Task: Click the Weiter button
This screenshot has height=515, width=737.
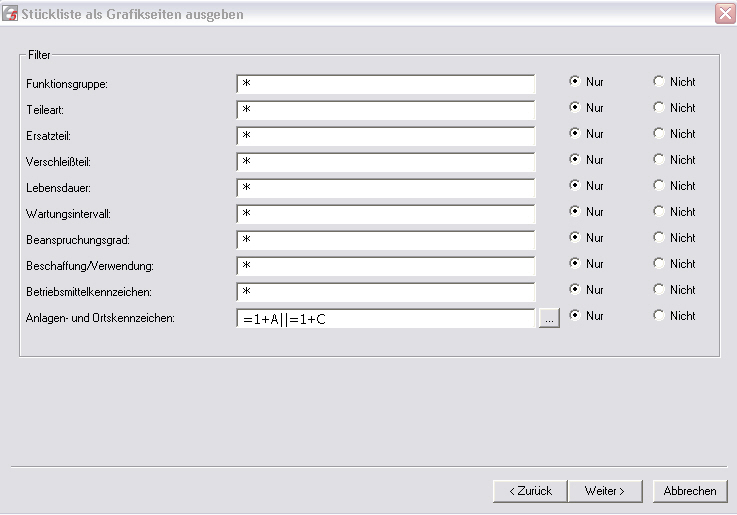Action: coord(605,491)
